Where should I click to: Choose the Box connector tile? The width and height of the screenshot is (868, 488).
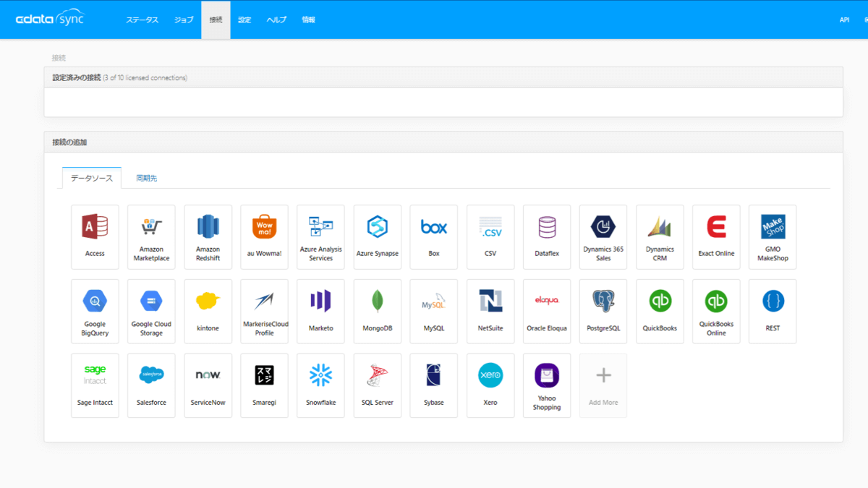[x=433, y=237]
